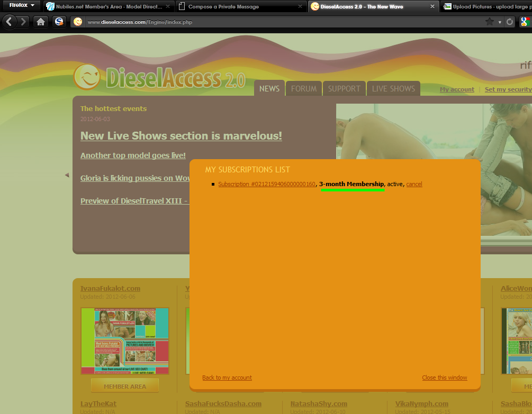Open the SashaFucksDasha.com link

pos(223,404)
